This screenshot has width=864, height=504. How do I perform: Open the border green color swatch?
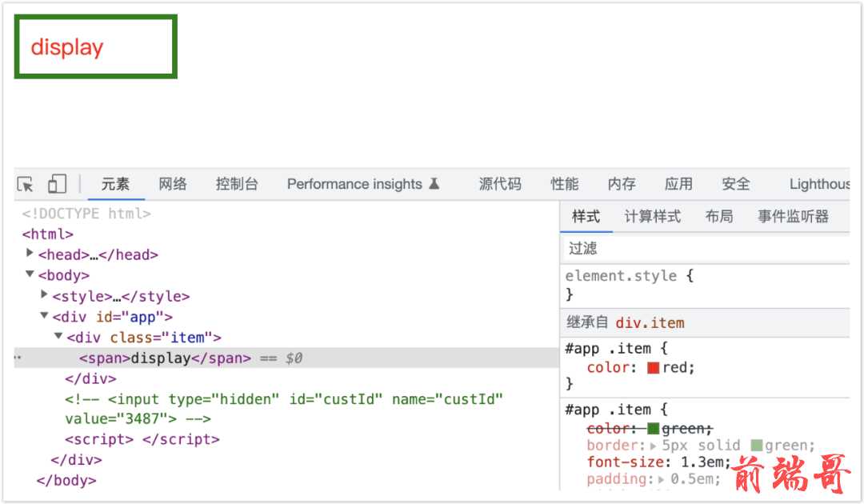click(757, 446)
